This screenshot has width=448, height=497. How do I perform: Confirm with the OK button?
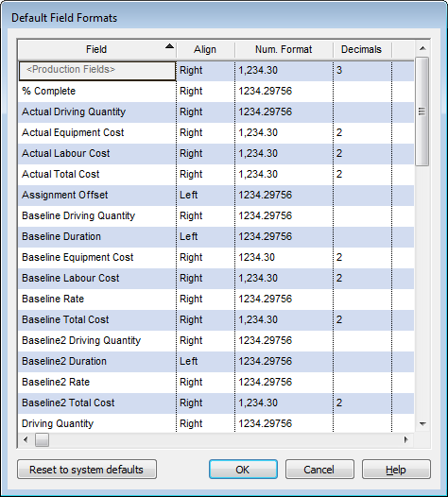tap(243, 470)
